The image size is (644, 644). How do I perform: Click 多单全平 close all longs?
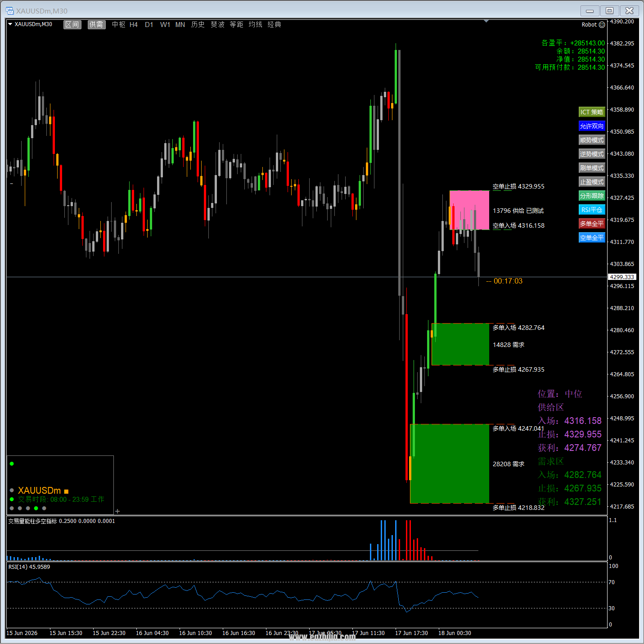[592, 224]
